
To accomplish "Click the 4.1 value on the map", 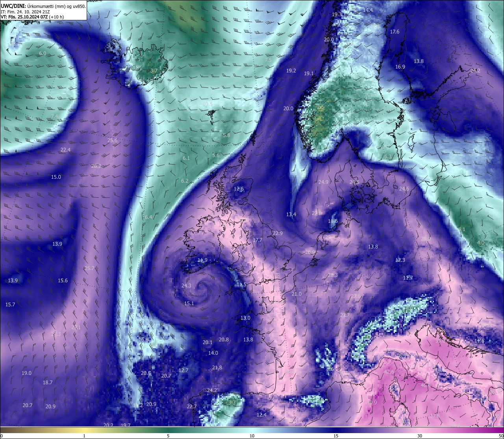I will [462, 229].
